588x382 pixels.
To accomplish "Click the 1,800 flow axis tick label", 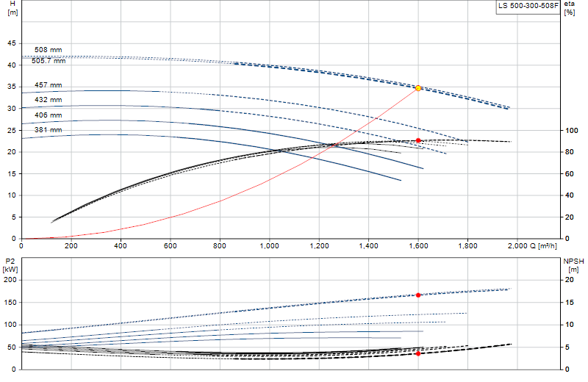I will pyautogui.click(x=467, y=246).
